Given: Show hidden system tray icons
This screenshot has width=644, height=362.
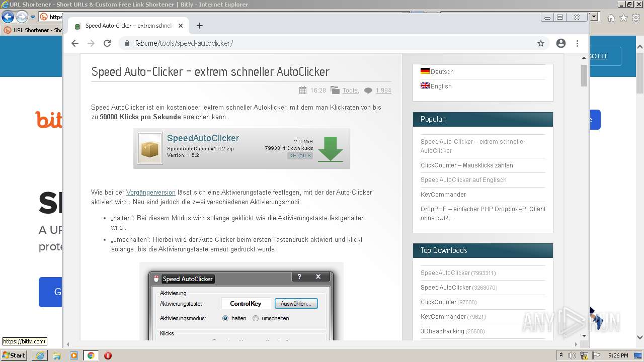Looking at the screenshot, I should (561, 355).
